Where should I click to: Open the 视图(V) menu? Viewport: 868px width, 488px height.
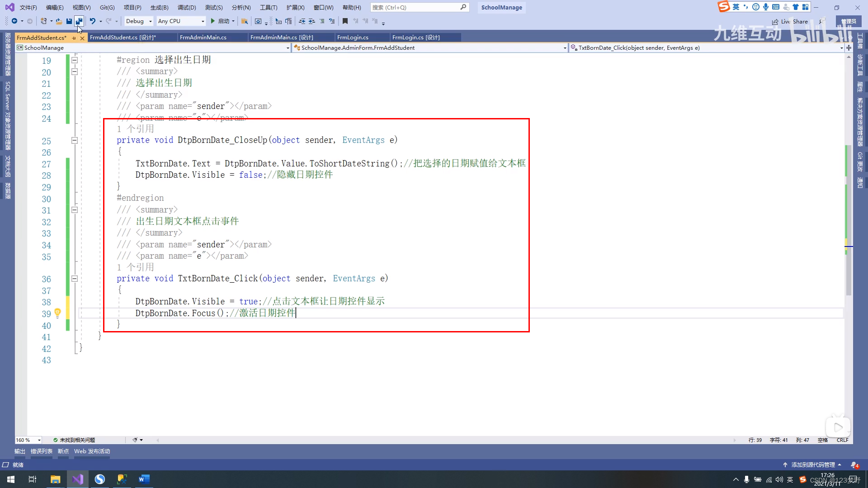(81, 7)
